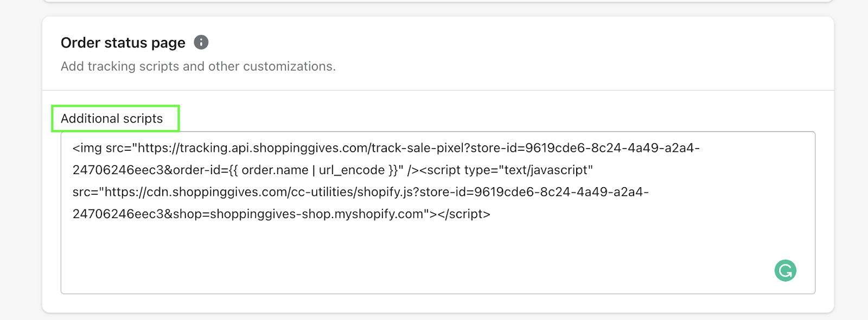Image resolution: width=868 pixels, height=320 pixels.
Task: Place cursor on 'order.name | url_encode' liquid tag
Action: coord(313,170)
